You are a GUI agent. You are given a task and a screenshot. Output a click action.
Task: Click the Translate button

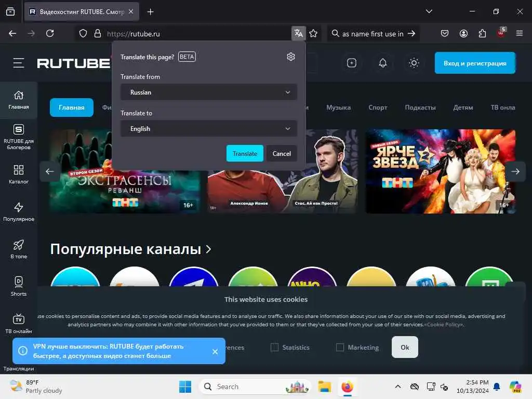[245, 153]
